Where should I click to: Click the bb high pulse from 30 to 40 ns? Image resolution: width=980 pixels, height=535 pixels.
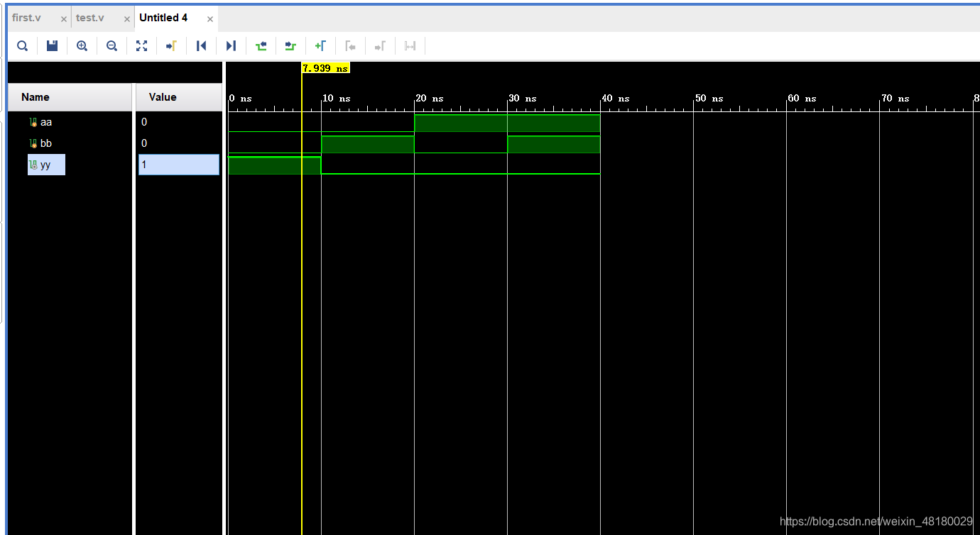coord(554,144)
